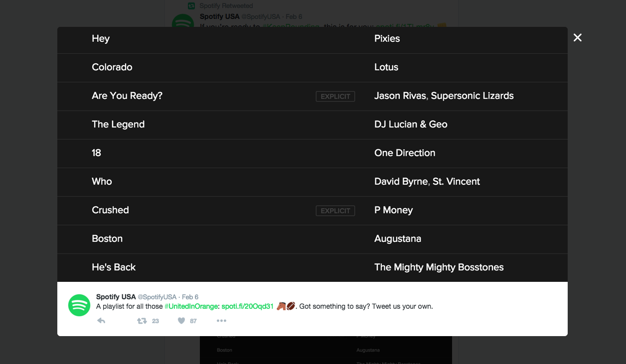This screenshot has width=626, height=364.
Task: Open the Spotify logo avatar beside the overlay tweet
Action: (79, 305)
